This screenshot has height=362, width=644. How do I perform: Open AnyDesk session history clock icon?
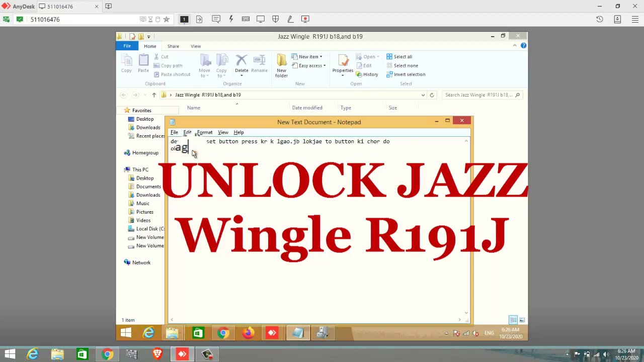(x=599, y=19)
